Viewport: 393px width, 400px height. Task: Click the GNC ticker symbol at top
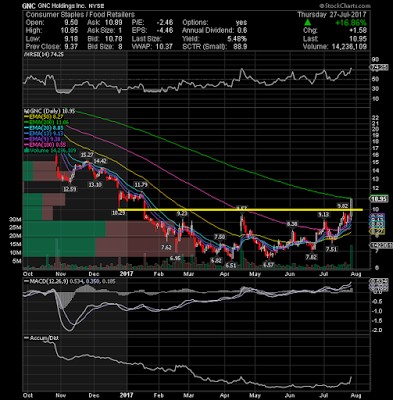click(27, 6)
